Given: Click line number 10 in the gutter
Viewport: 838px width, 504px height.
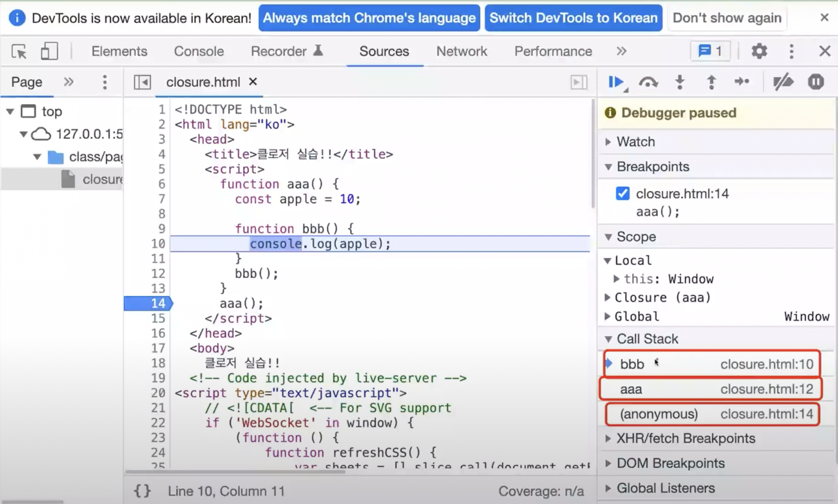Looking at the screenshot, I should pos(158,244).
